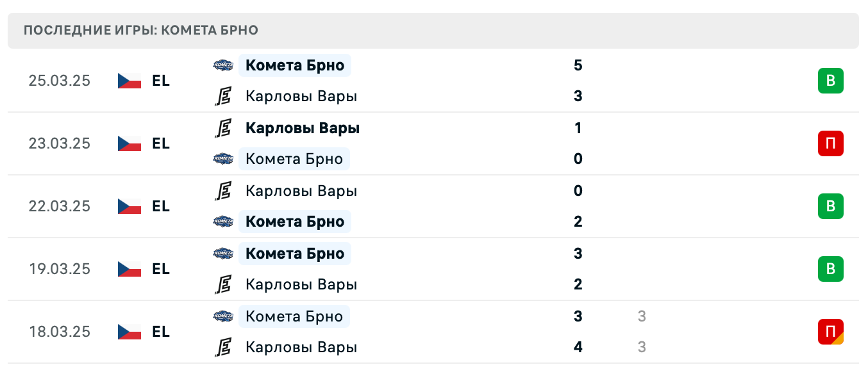Open the EL league tab for 25.03.25

[161, 81]
